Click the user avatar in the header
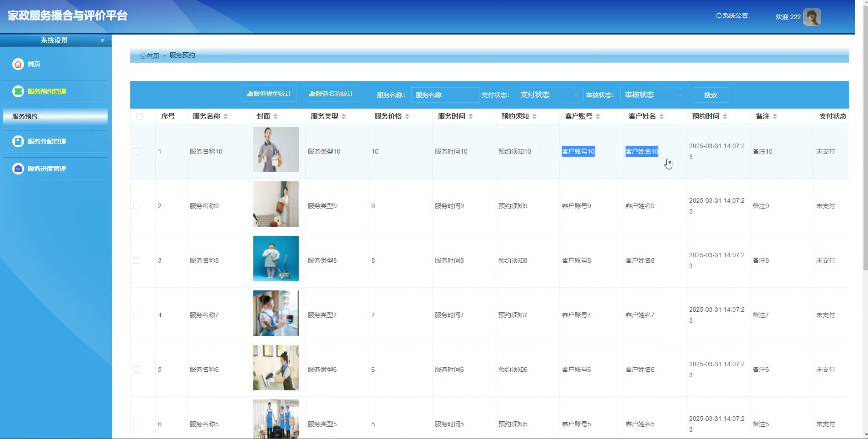The height and width of the screenshot is (439, 868). 812,17
